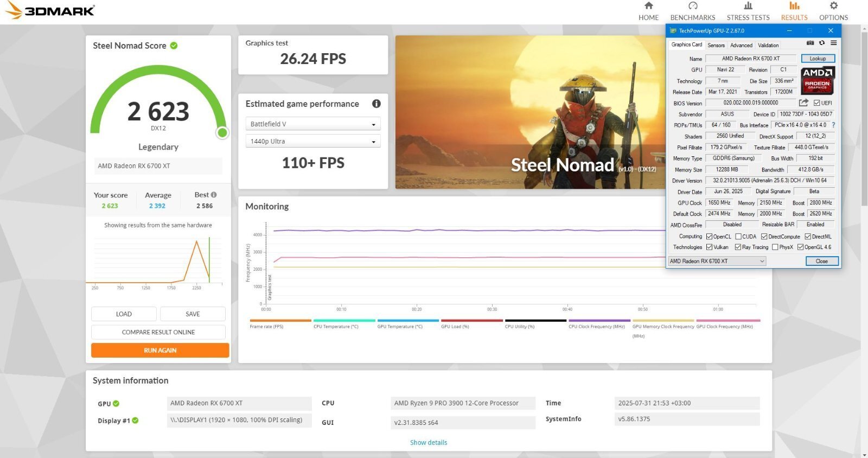Click the LOAD button
The width and height of the screenshot is (868, 458).
[x=124, y=314]
